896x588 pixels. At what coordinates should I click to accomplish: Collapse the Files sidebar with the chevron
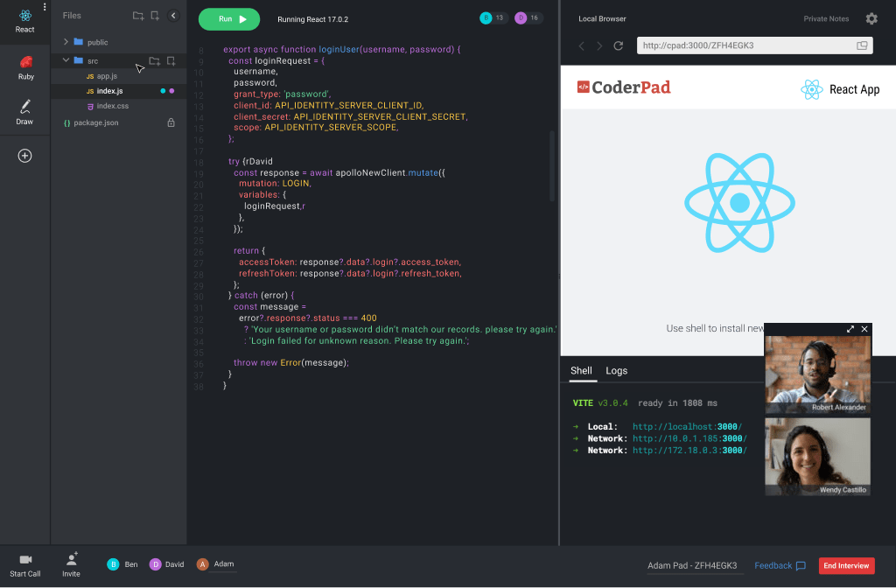pos(173,15)
